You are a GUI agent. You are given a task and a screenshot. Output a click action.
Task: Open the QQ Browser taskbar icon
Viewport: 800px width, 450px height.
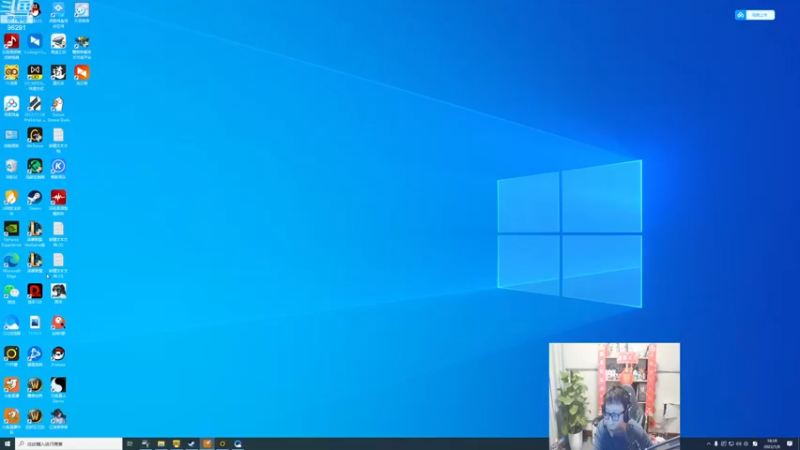238,444
